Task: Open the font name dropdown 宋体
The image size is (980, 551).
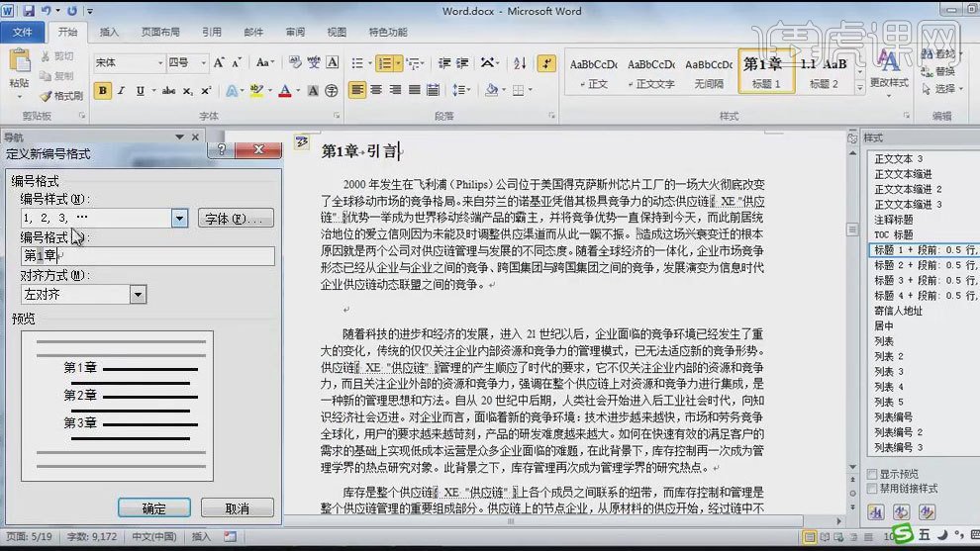Action: [x=160, y=63]
